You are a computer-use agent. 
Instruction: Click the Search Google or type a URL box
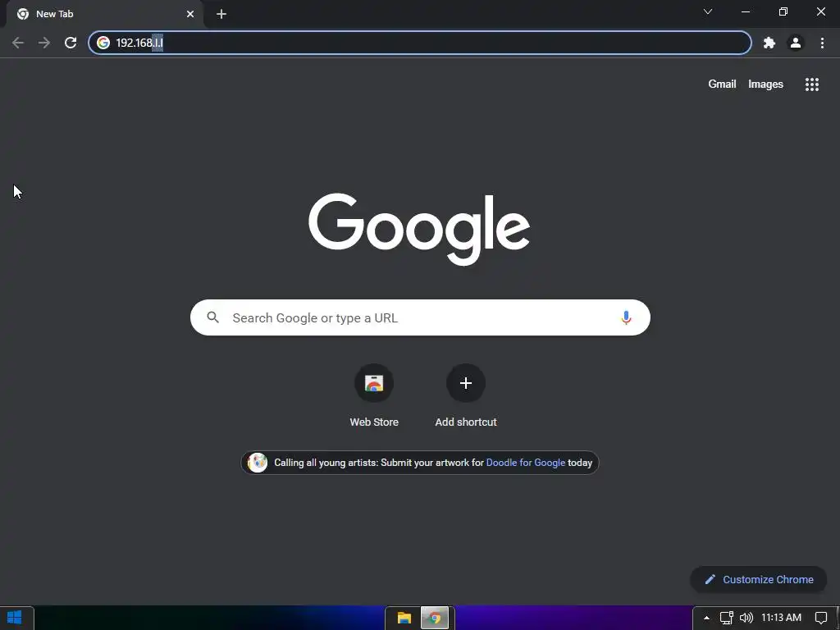pos(420,317)
